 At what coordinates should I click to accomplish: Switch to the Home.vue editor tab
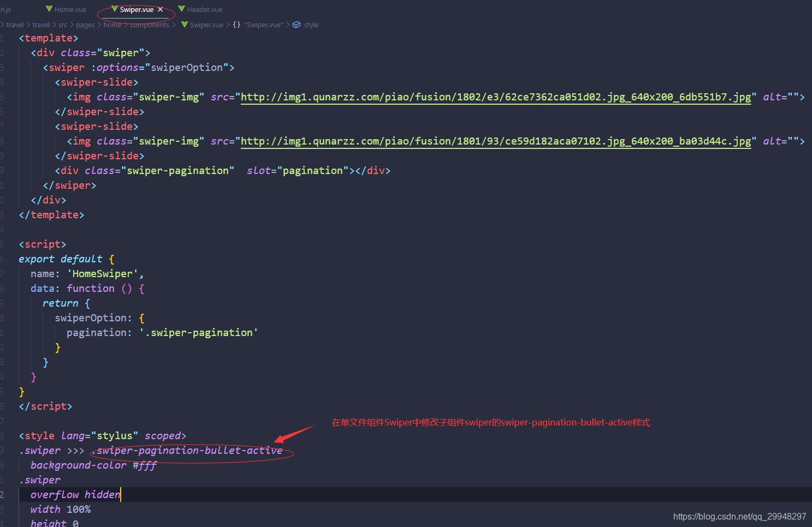(x=66, y=9)
